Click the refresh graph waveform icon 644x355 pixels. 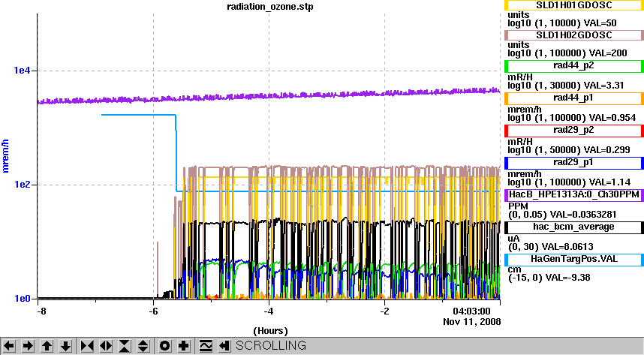coord(206,346)
